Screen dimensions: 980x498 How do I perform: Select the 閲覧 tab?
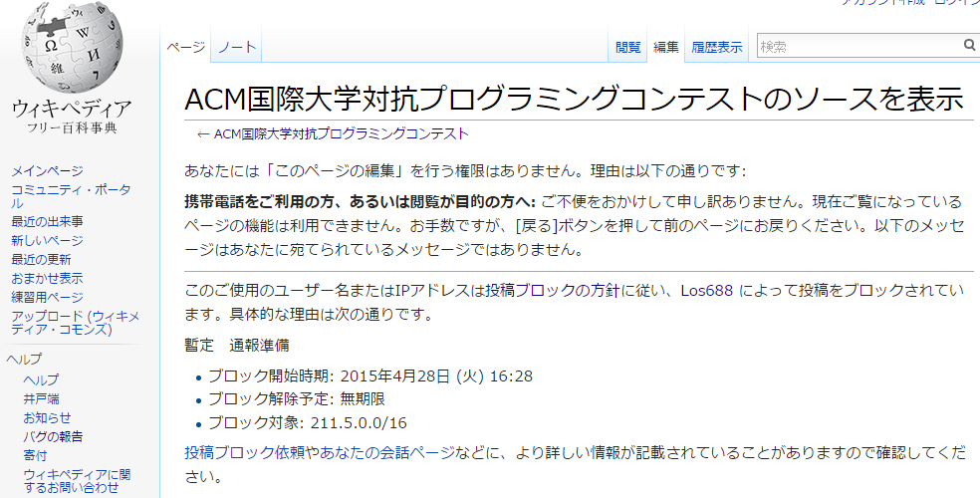(628, 47)
